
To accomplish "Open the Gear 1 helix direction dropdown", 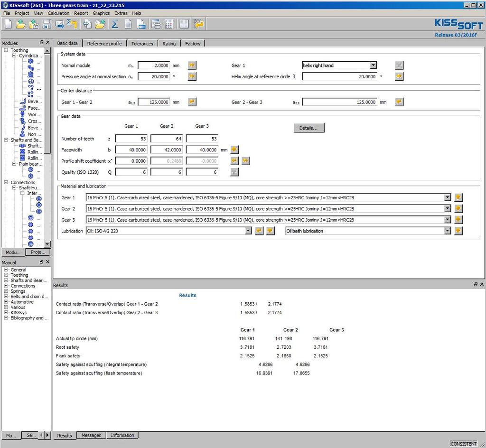I will point(374,65).
